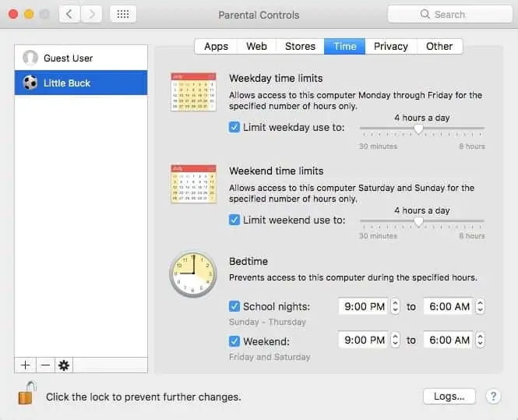Go back with the left chevron button
This screenshot has height=420, width=518.
click(69, 14)
